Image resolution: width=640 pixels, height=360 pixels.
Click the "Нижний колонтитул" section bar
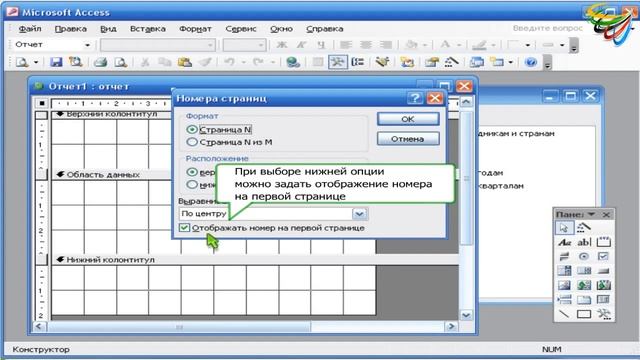[255, 260]
